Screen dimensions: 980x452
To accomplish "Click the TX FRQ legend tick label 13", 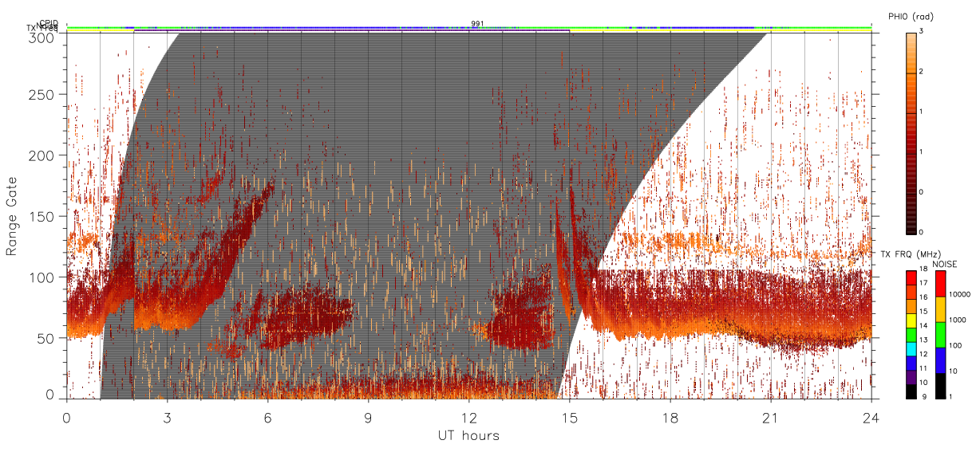I will click(923, 340).
